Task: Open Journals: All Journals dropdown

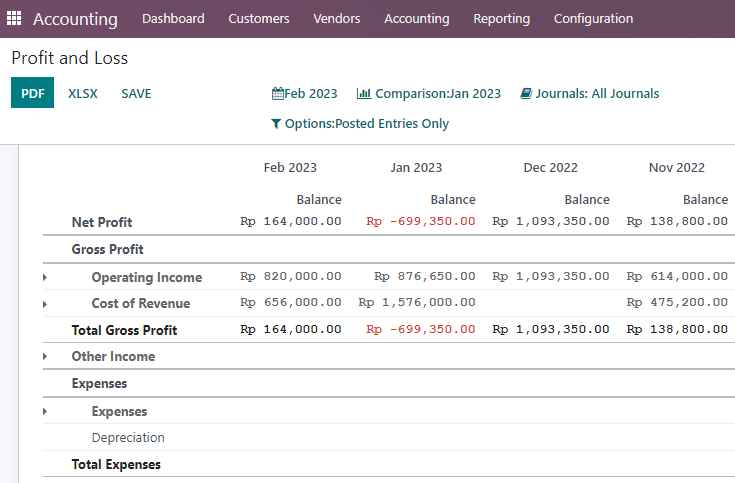Action: tap(590, 94)
